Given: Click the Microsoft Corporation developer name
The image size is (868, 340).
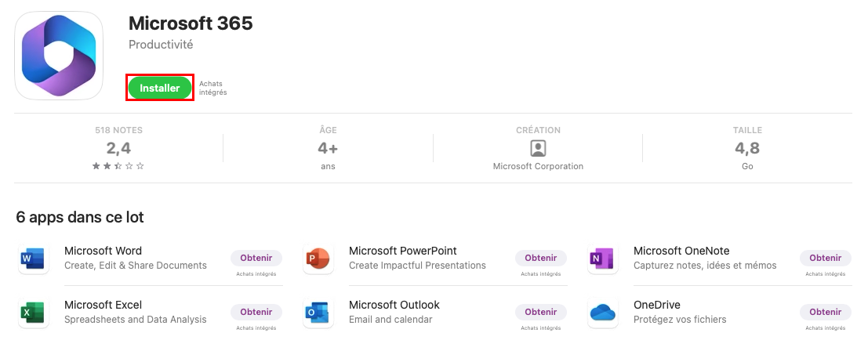Looking at the screenshot, I should coord(538,166).
